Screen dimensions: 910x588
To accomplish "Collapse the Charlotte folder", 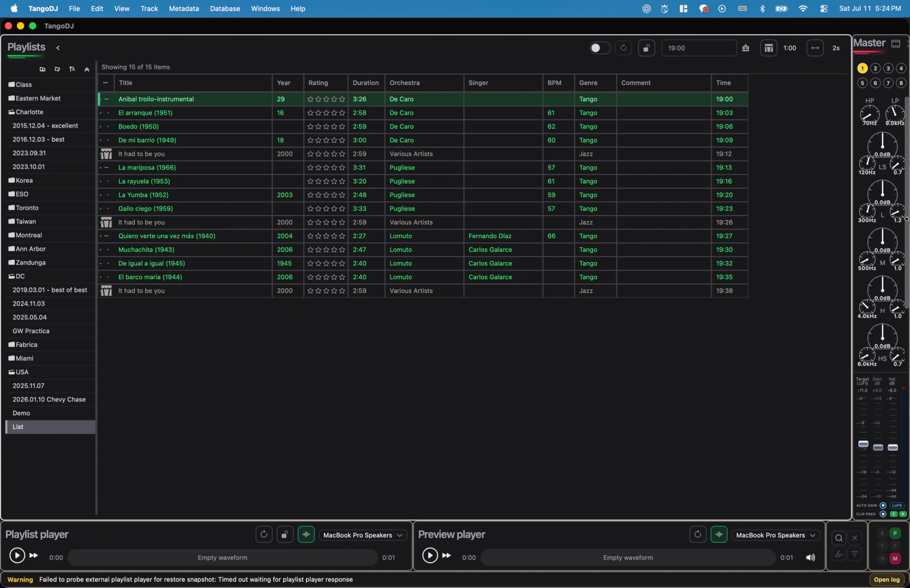I will 11,113.
